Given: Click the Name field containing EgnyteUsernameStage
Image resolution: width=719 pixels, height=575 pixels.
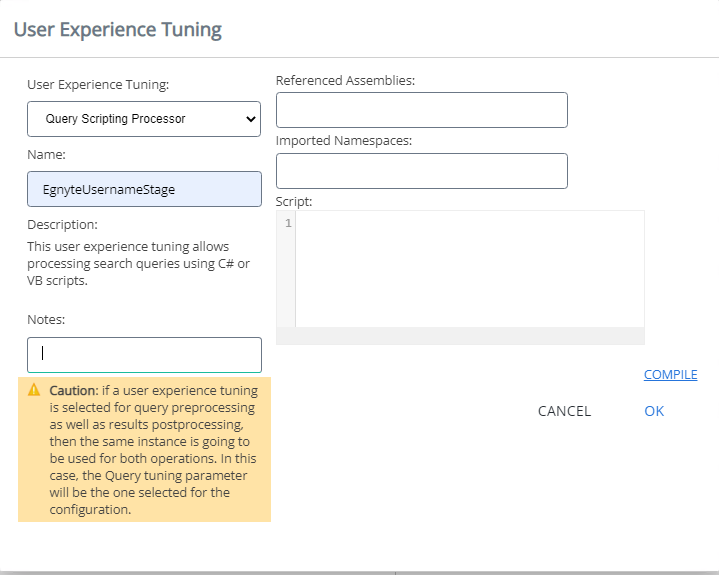Looking at the screenshot, I should click(144, 189).
